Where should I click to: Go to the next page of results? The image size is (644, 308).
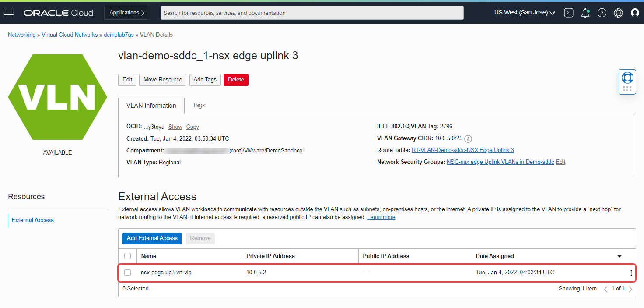point(630,289)
